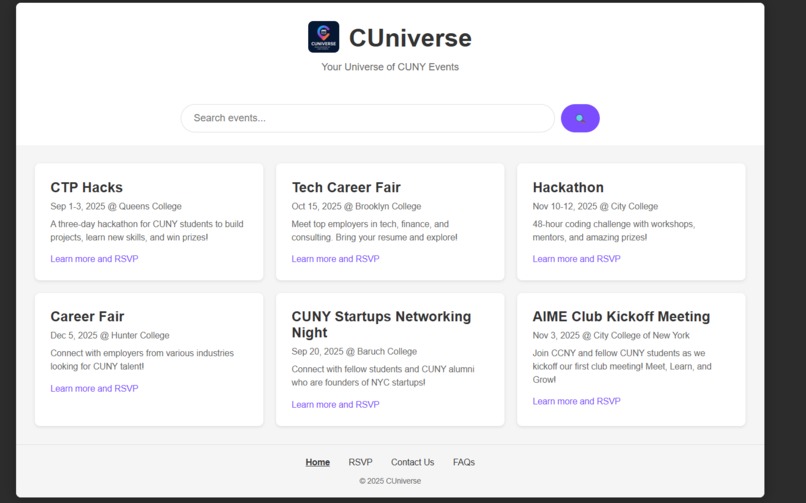Open Learn more and RSVP for Hackathon
Image resolution: width=806 pixels, height=503 pixels.
click(577, 259)
